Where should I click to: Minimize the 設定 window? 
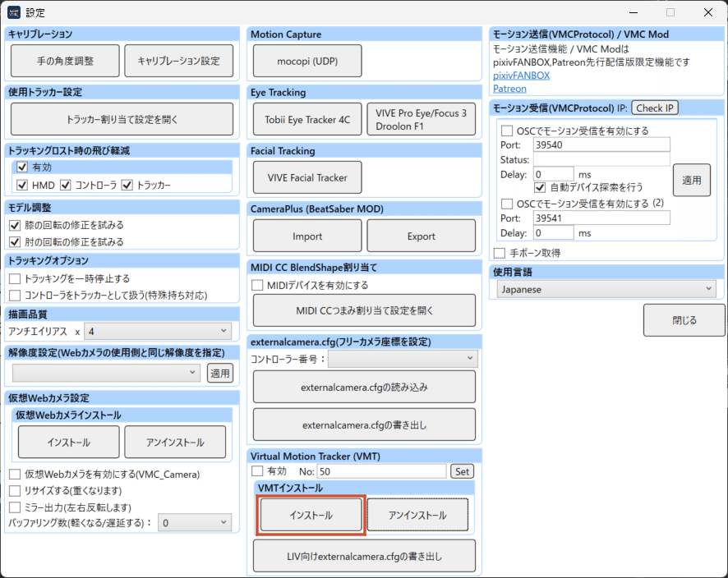(633, 12)
